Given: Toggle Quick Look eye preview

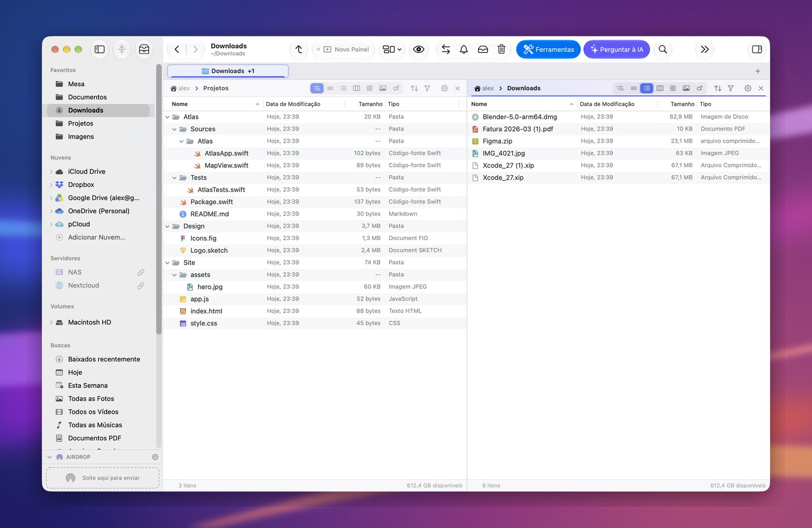Looking at the screenshot, I should pos(419,49).
